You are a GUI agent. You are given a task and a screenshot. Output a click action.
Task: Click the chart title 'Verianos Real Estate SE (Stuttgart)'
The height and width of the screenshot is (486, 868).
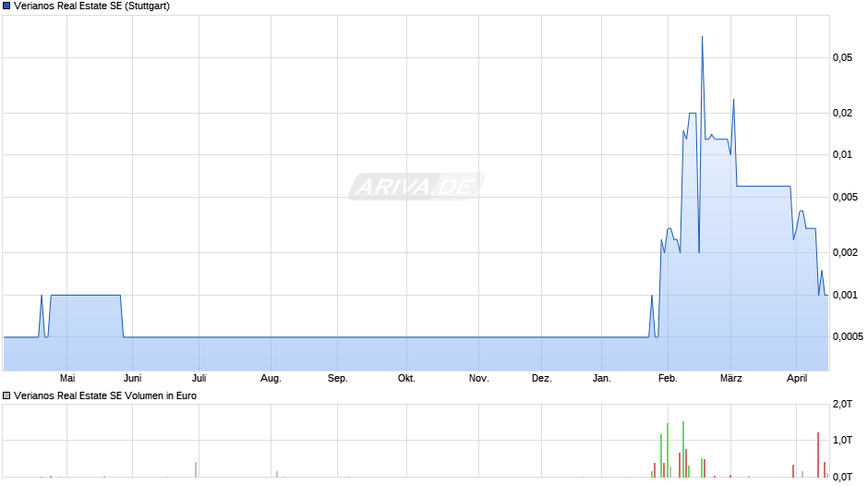click(92, 6)
